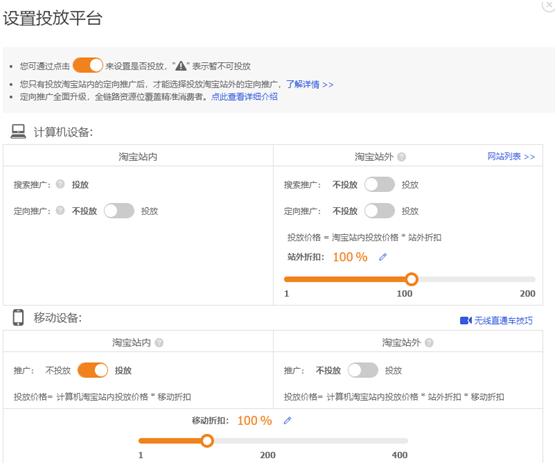Click the computer 淘宝站外 column header

374,156
